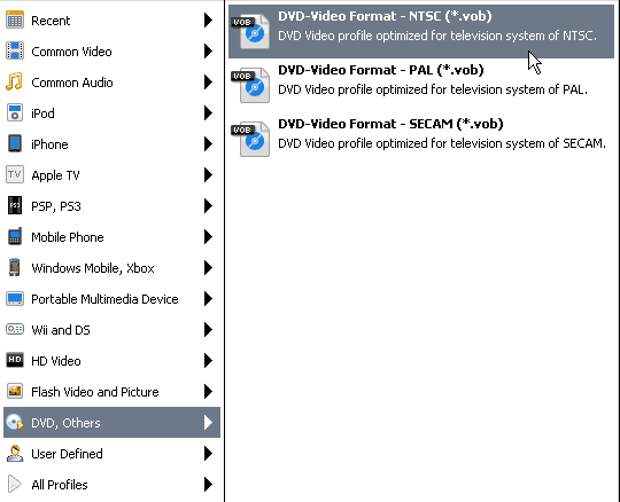620x502 pixels.
Task: Expand the Flash Video and Picture arrow
Action: click(x=208, y=392)
